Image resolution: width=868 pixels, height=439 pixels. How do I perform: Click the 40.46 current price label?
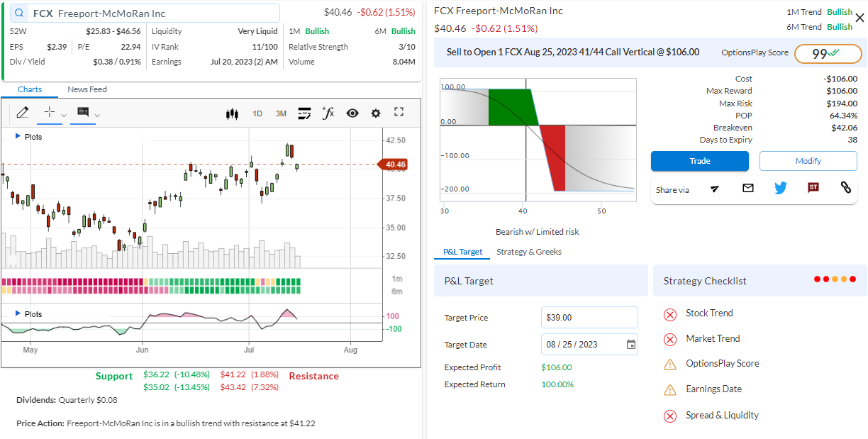pyautogui.click(x=394, y=165)
